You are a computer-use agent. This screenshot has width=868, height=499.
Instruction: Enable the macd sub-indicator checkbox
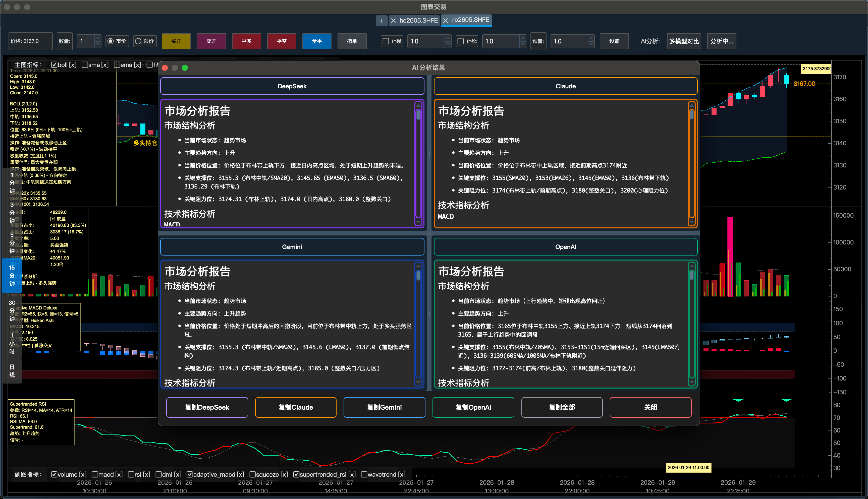coord(95,474)
